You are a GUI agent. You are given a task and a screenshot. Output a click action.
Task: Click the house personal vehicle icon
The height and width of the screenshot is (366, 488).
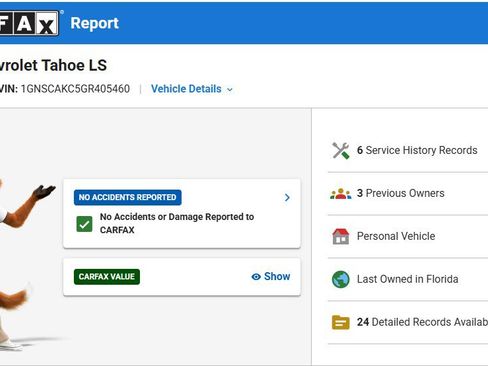click(x=341, y=236)
